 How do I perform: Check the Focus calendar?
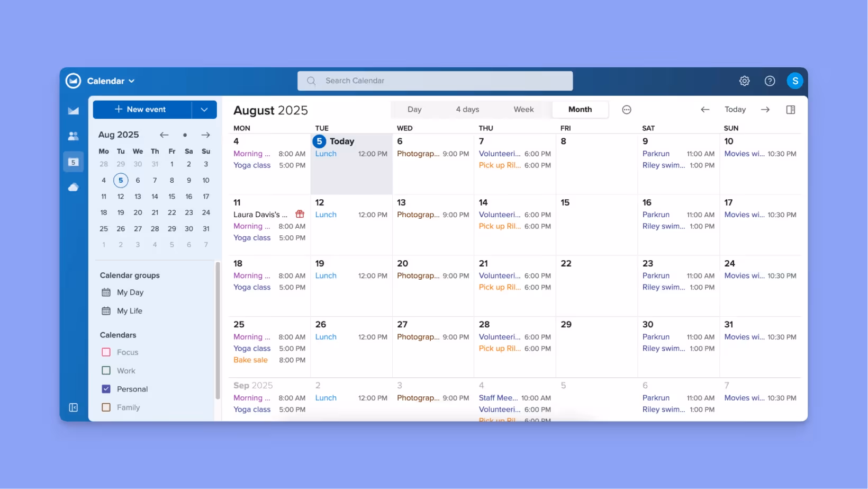(105, 352)
